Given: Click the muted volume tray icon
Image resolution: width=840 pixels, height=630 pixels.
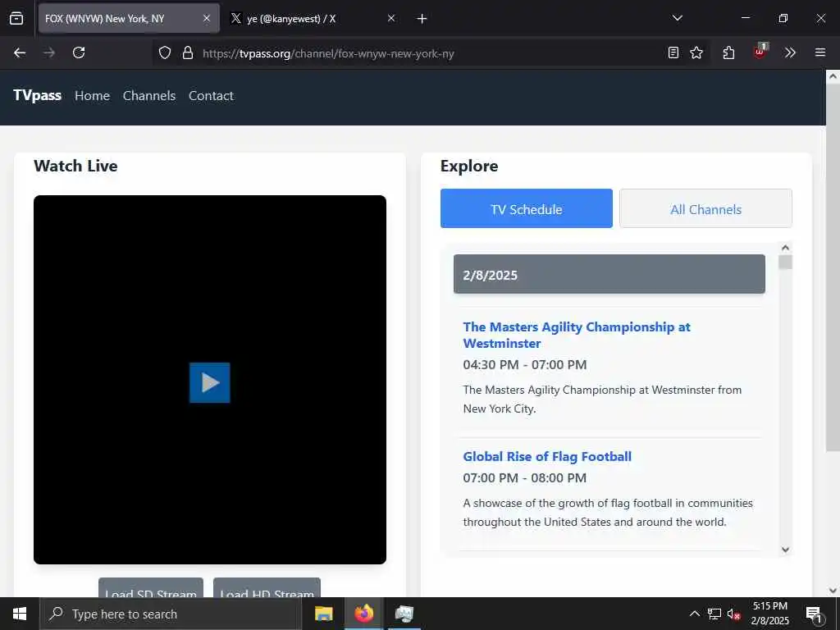Looking at the screenshot, I should (733, 614).
